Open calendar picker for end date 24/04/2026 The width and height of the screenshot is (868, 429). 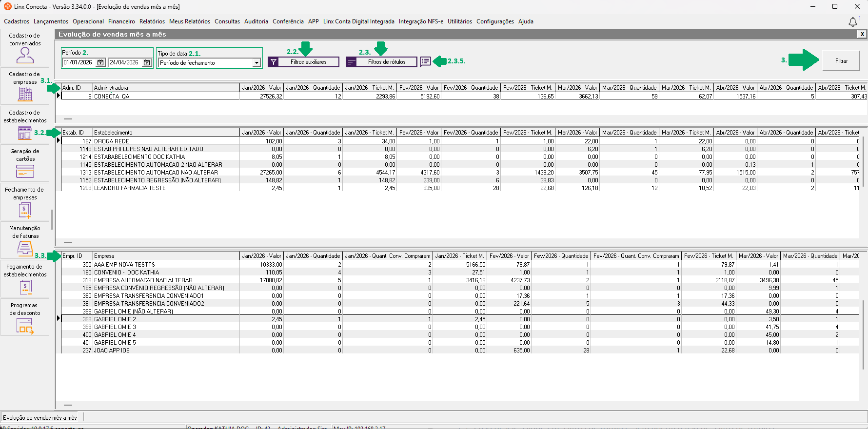coord(147,62)
